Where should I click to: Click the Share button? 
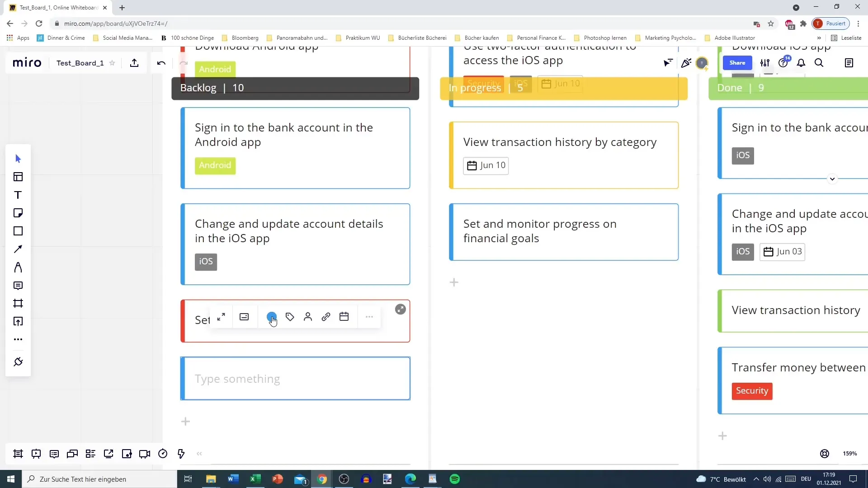737,62
